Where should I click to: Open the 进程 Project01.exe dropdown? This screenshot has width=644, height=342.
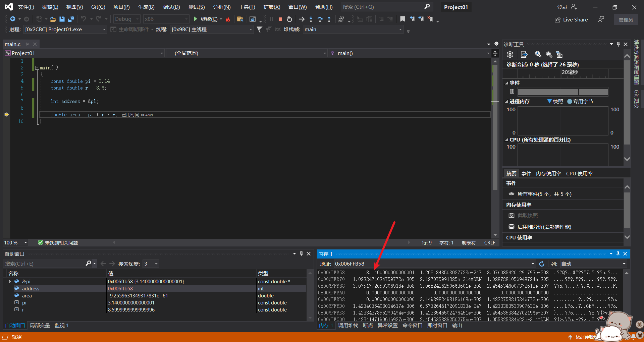point(104,30)
